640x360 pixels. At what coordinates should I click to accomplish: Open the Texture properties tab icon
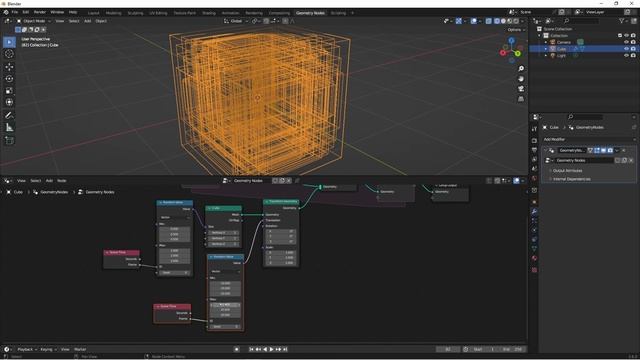coord(534,270)
